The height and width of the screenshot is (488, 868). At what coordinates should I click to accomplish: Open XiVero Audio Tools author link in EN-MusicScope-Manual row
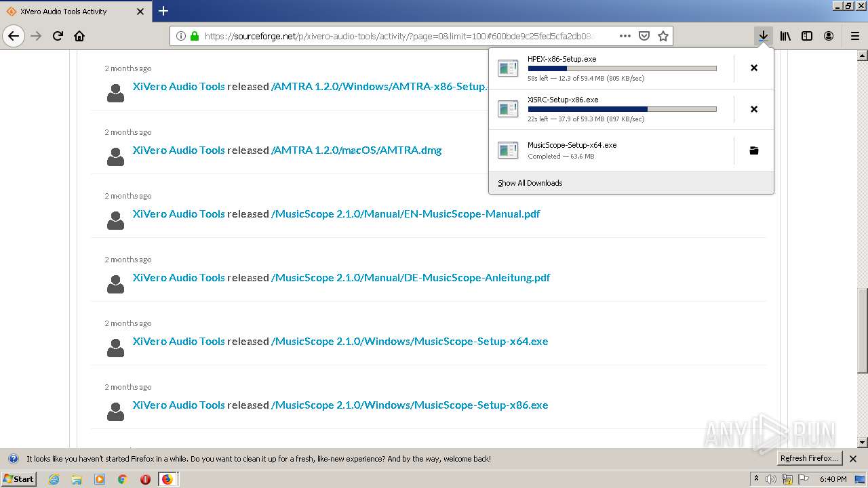[179, 213]
